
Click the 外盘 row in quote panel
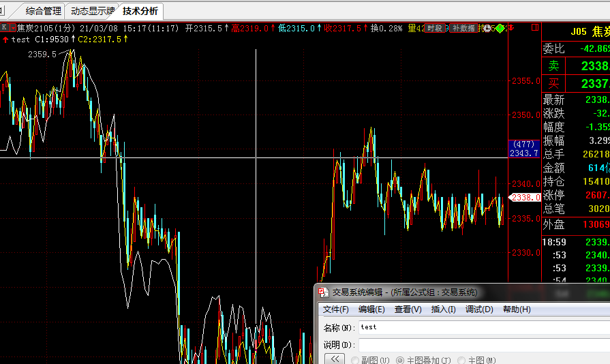tap(576, 225)
